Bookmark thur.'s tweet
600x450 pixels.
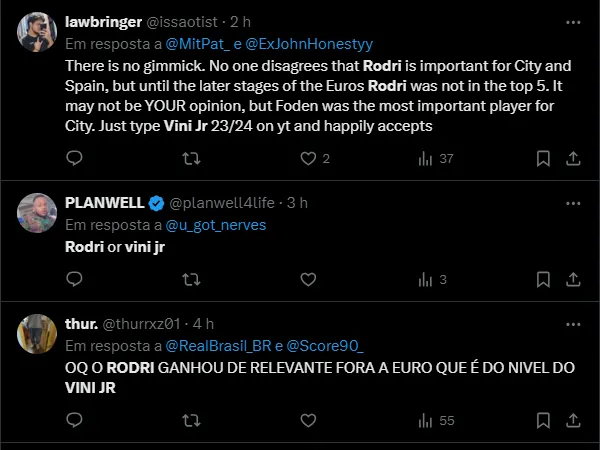coord(542,420)
